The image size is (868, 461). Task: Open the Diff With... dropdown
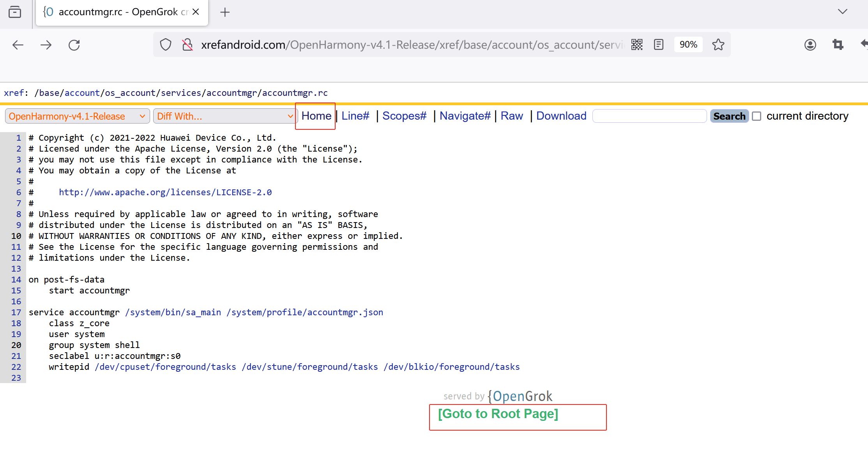(x=225, y=116)
